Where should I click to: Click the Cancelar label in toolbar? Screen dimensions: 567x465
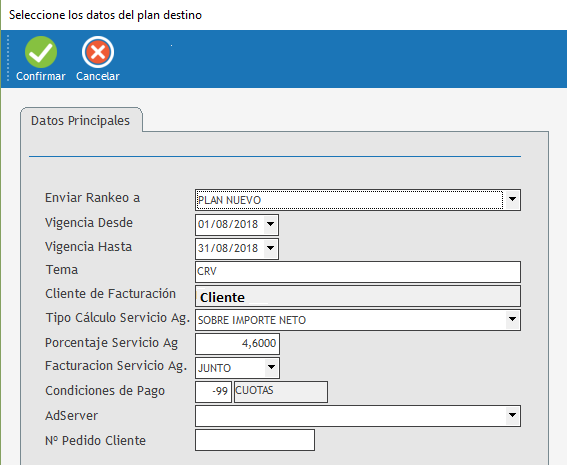coord(98,76)
